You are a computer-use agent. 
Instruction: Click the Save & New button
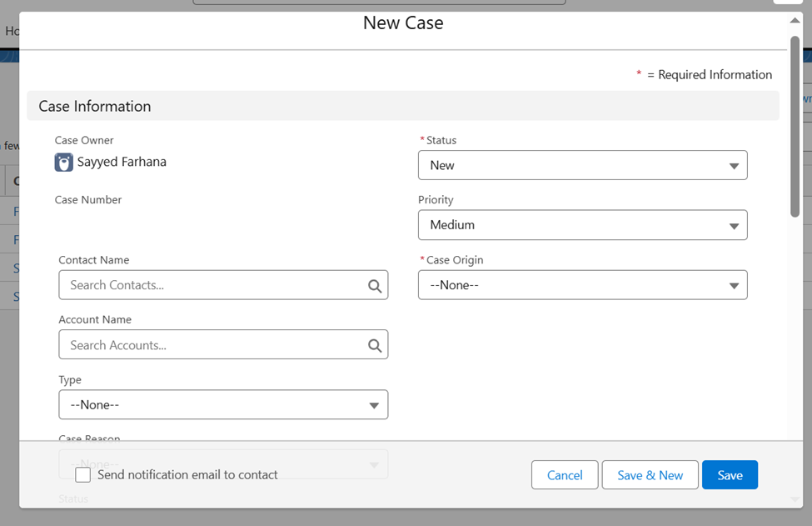(650, 475)
